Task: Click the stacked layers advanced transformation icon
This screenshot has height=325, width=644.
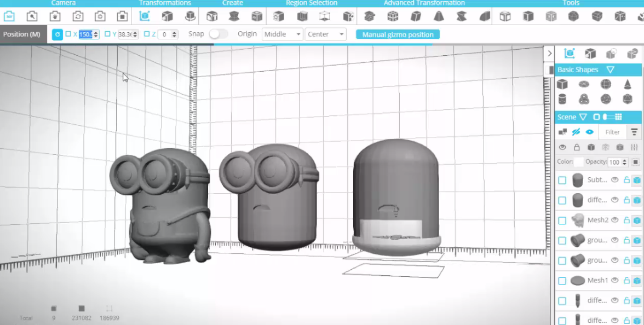Action: (x=370, y=16)
